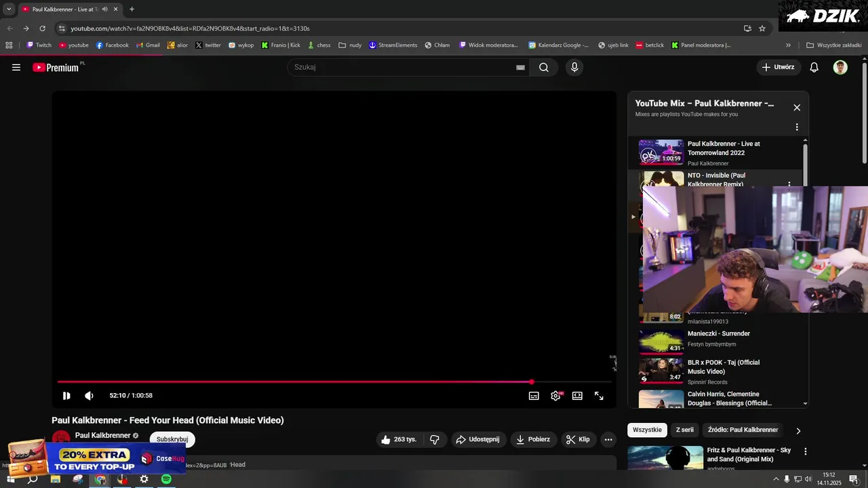Select Źródło: Paul Kalkbrenner chip
868x488 pixels.
tap(743, 430)
